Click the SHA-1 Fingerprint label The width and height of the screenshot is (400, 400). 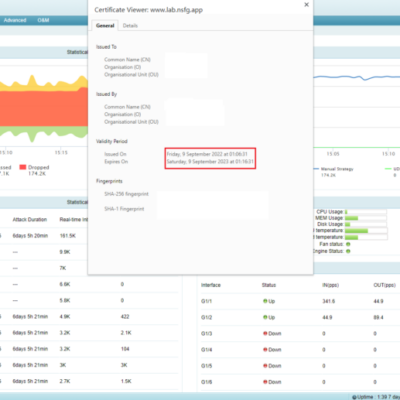[x=124, y=209]
